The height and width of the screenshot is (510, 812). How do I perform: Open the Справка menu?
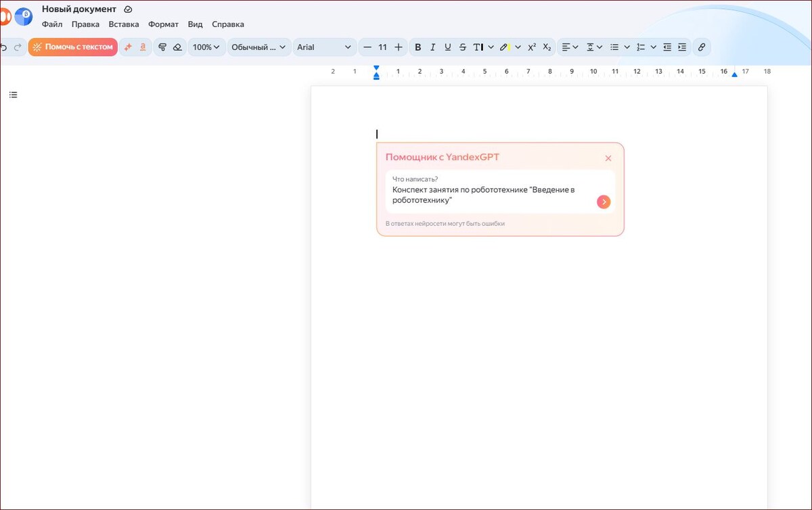pyautogui.click(x=228, y=24)
